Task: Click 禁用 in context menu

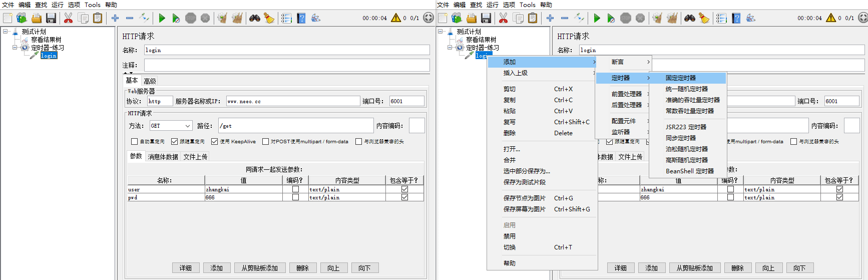Action: point(542,236)
